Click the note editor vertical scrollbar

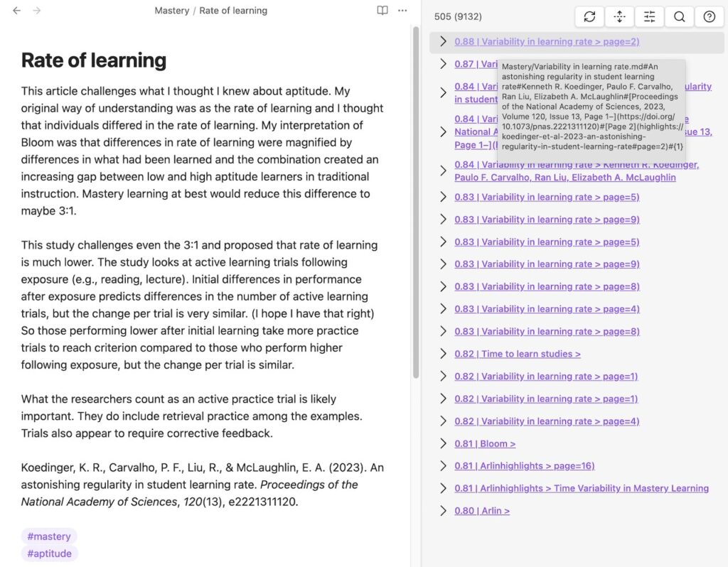[416, 202]
